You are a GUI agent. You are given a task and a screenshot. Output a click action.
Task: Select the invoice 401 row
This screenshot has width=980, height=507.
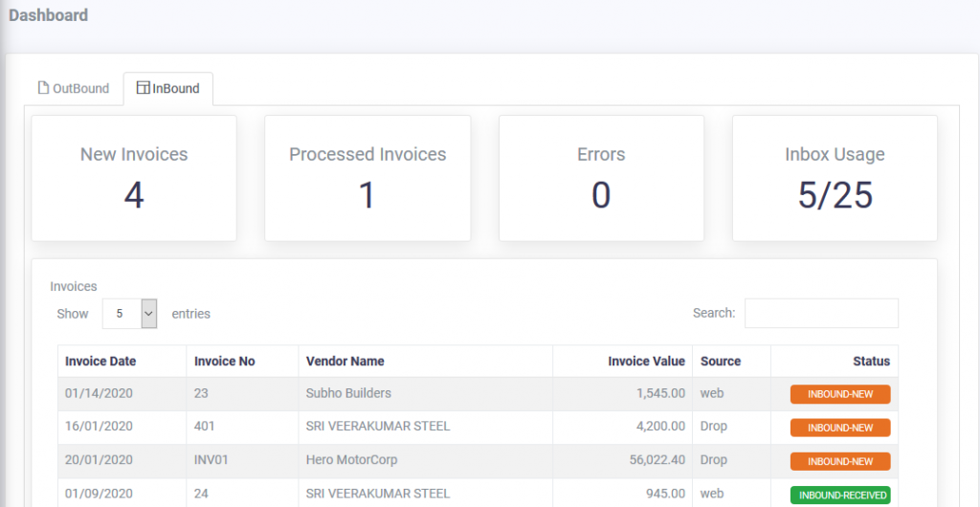(479, 428)
